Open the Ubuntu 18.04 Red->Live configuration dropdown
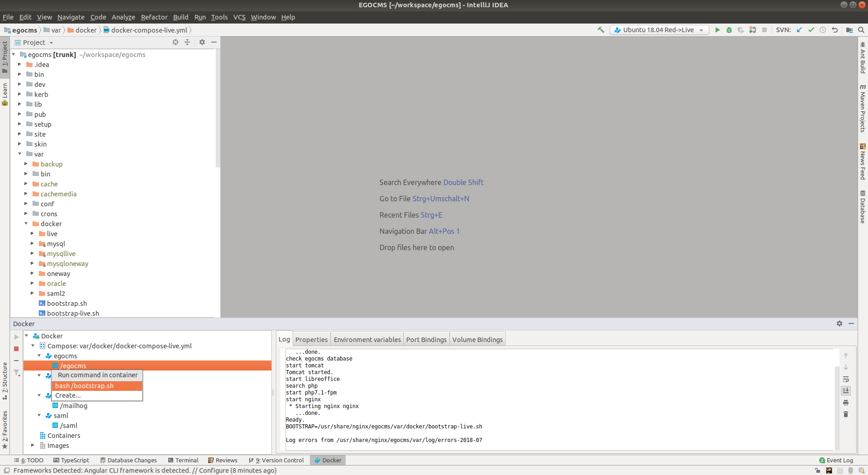The width and height of the screenshot is (868, 475). tap(701, 30)
